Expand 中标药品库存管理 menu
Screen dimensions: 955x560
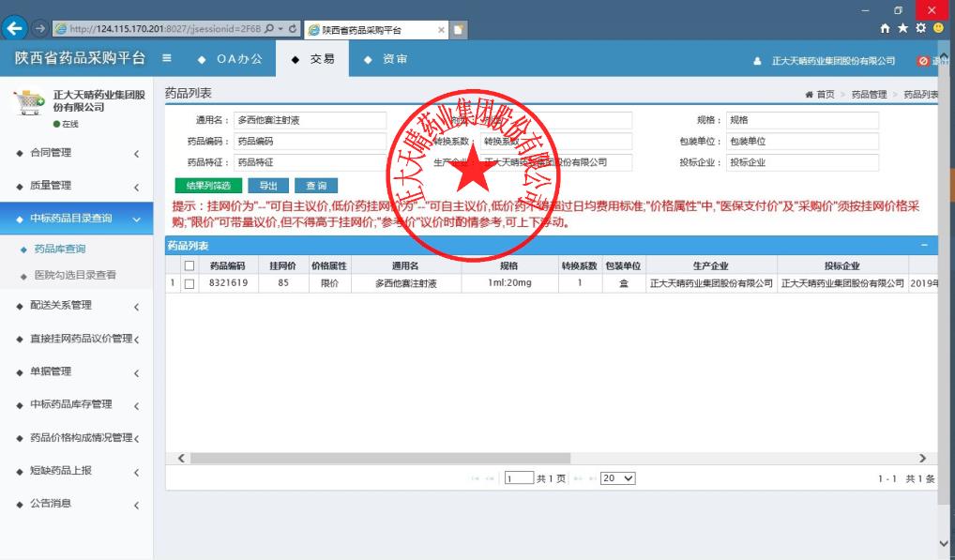pyautogui.click(x=77, y=404)
